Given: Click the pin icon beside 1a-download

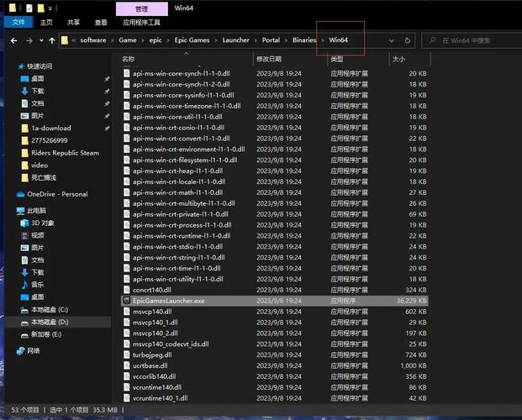Looking at the screenshot, I should coord(107,129).
